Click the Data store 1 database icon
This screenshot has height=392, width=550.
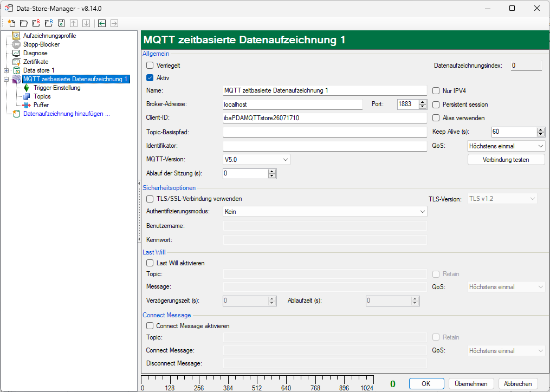coord(16,70)
